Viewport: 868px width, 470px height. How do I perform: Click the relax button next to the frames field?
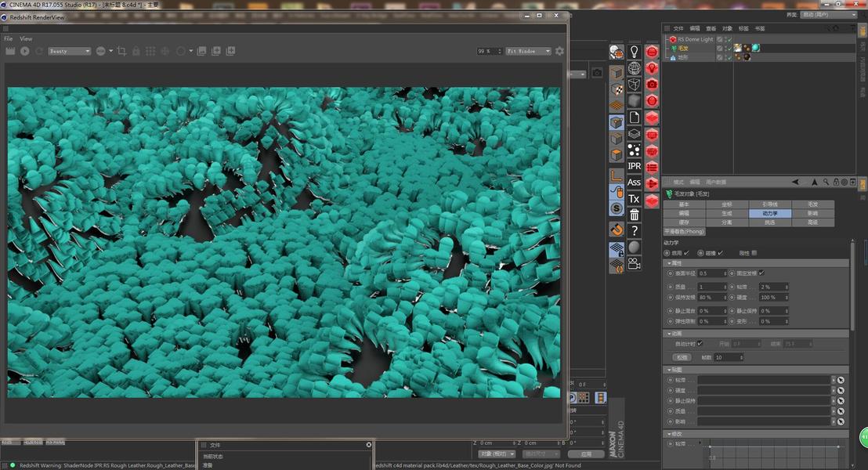pyautogui.click(x=682, y=358)
